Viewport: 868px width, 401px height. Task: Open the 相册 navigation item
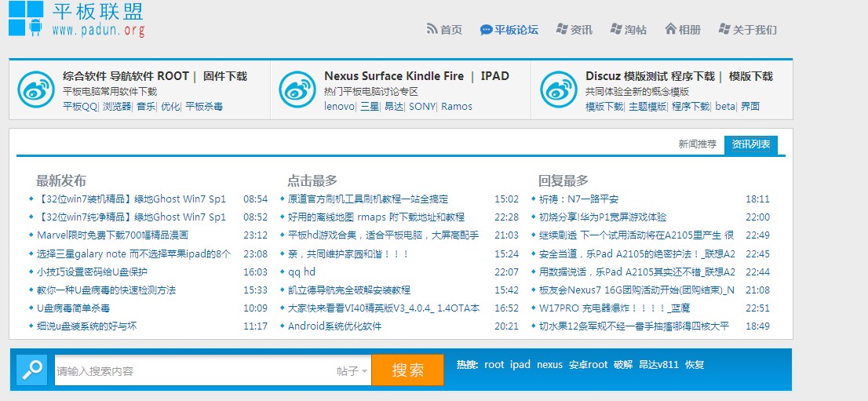point(682,30)
